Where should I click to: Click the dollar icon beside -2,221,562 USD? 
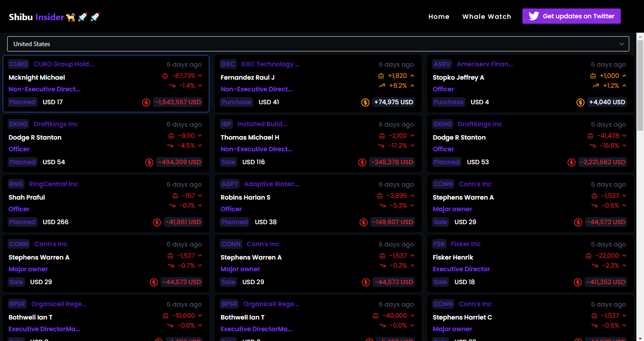[x=572, y=162]
